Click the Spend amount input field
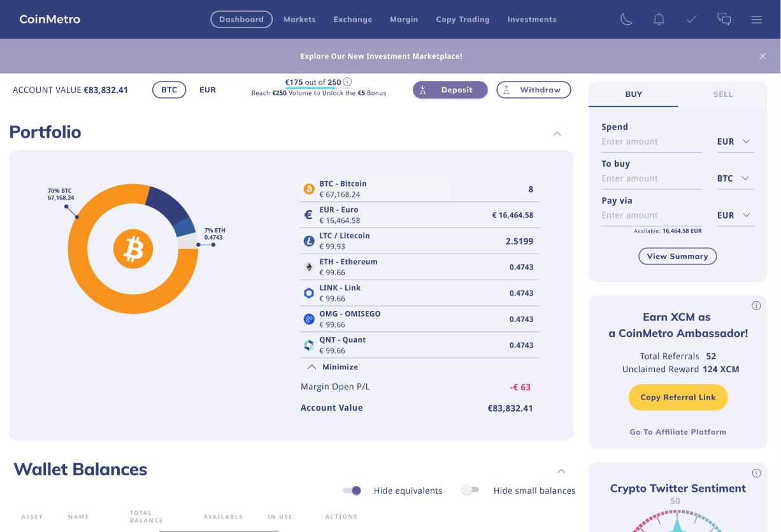This screenshot has height=532, width=781. 652,142
